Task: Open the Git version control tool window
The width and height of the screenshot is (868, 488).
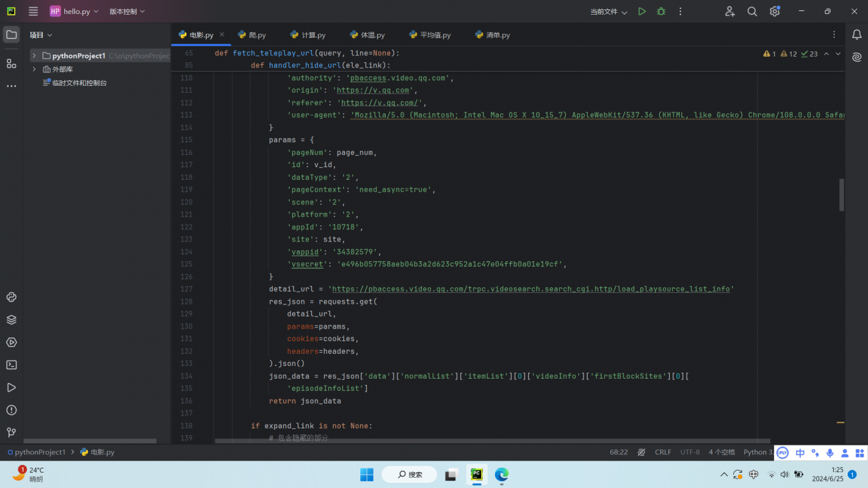Action: (11, 433)
